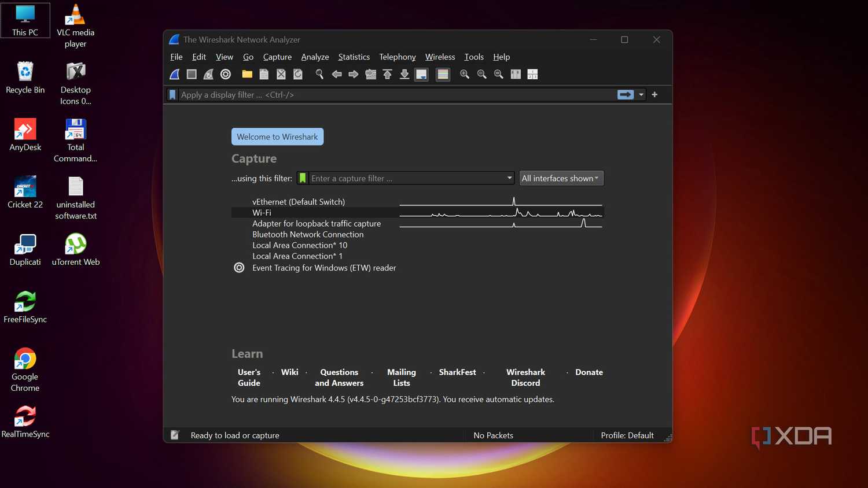Apply the display filter with arrow button
868x488 pixels.
(x=626, y=94)
